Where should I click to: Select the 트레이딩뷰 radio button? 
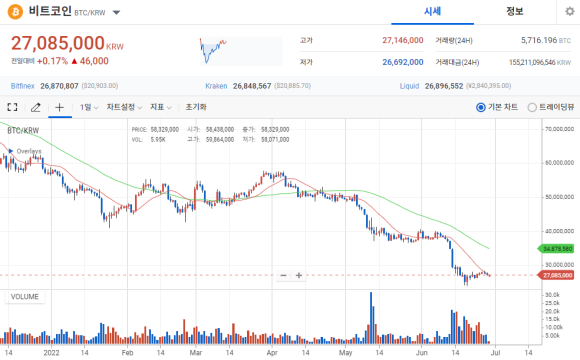[532, 107]
